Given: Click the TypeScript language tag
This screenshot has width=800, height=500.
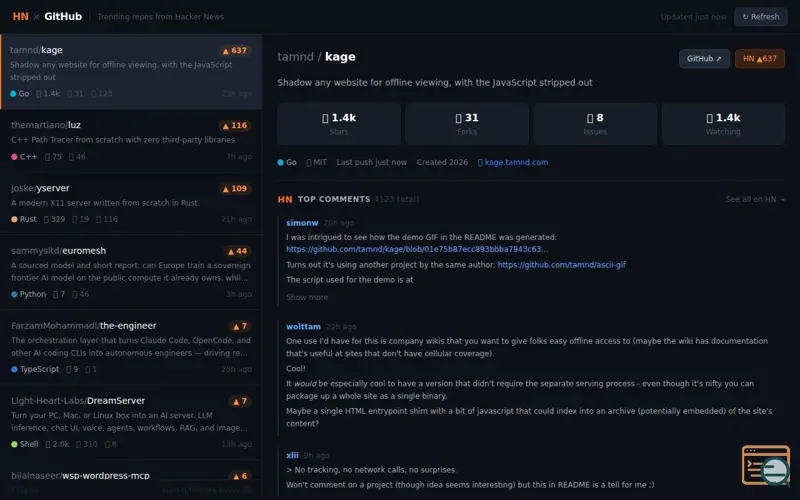Looking at the screenshot, I should (35, 369).
